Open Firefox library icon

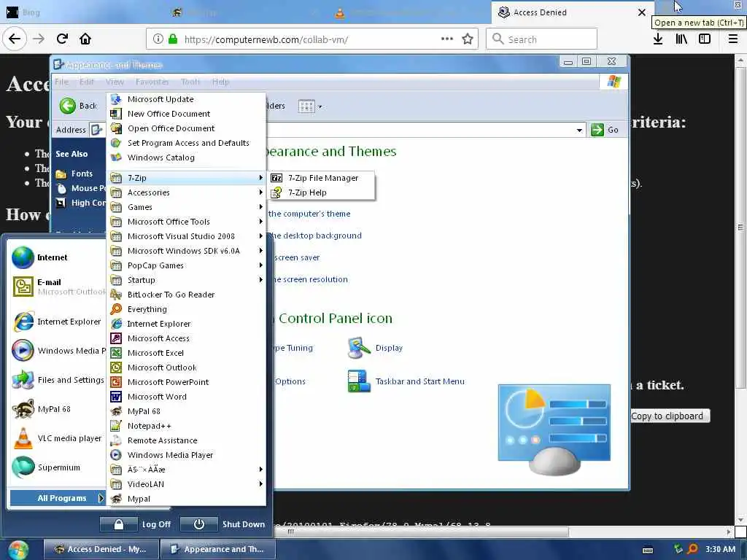pos(681,39)
